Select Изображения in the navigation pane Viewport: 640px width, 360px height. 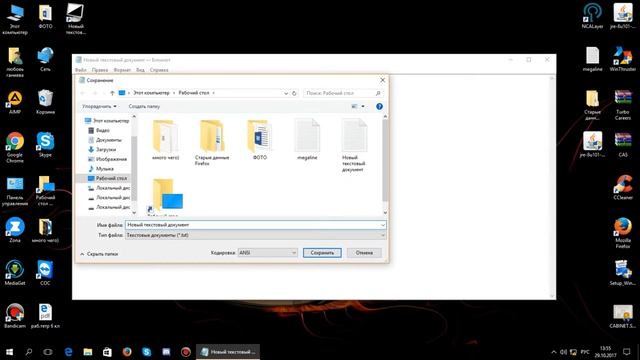point(108,159)
